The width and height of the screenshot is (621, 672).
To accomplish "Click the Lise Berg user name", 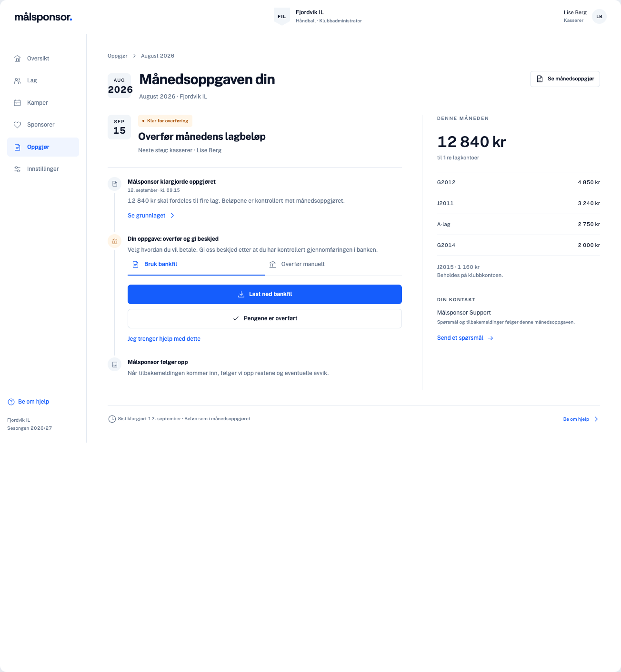I will [x=575, y=12].
